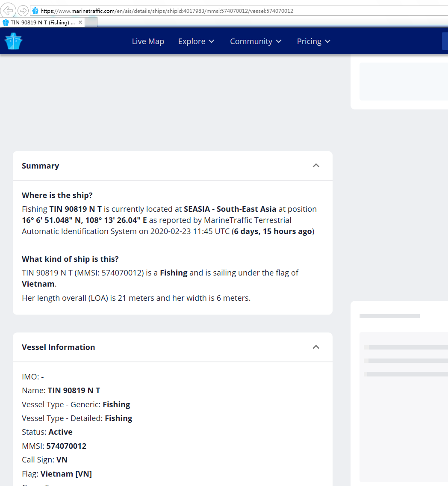Click the 'MMSI: 574070012' row
The width and height of the screenshot is (448, 486).
54,446
